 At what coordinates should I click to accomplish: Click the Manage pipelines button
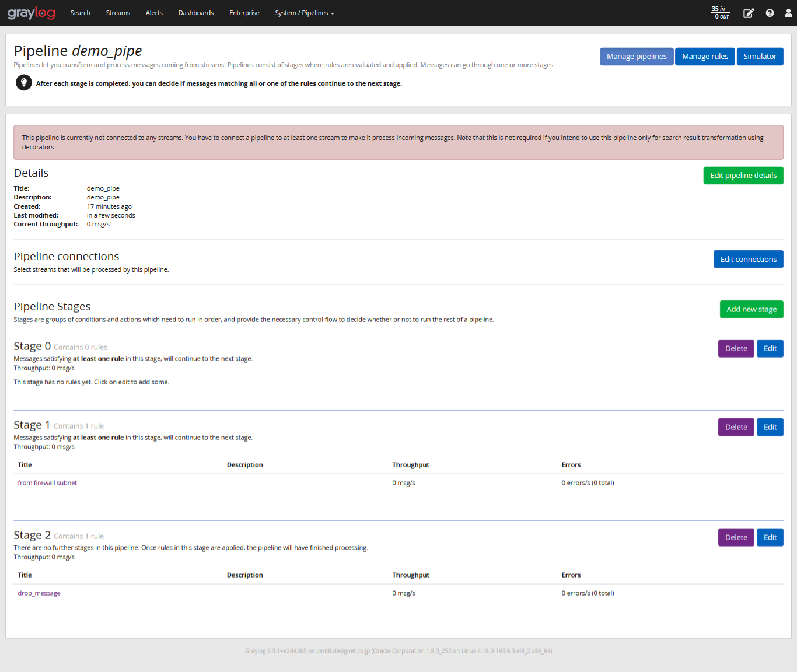click(637, 57)
